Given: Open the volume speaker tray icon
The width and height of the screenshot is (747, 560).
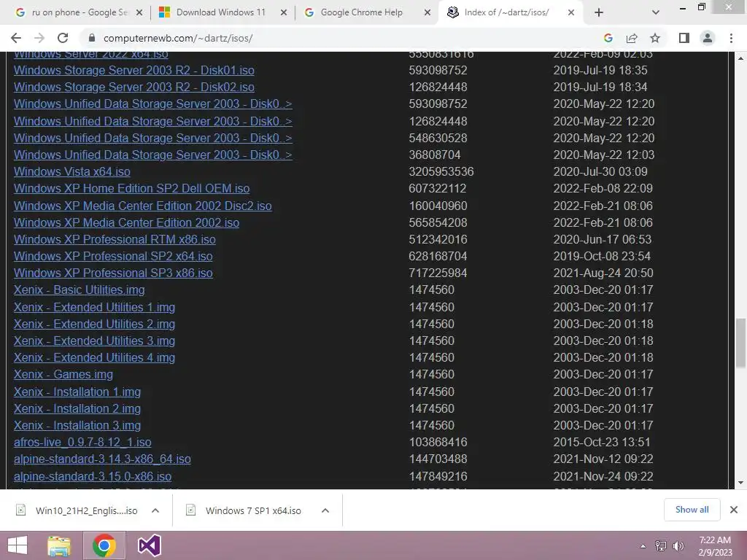Looking at the screenshot, I should [x=678, y=546].
